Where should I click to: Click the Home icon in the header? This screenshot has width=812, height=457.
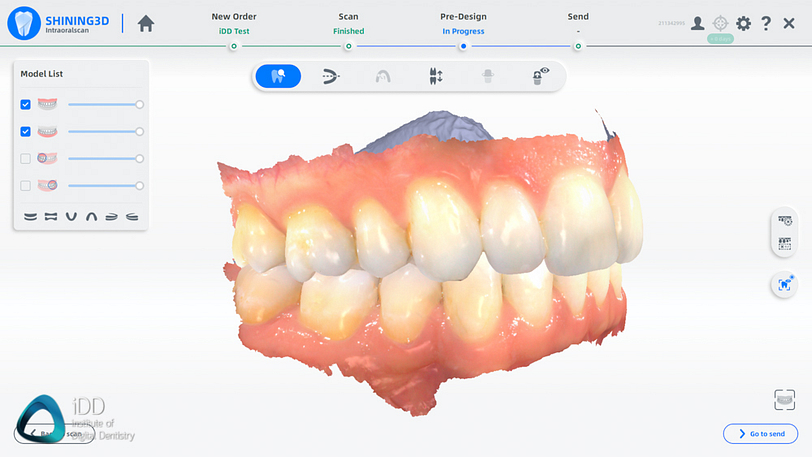pyautogui.click(x=146, y=23)
